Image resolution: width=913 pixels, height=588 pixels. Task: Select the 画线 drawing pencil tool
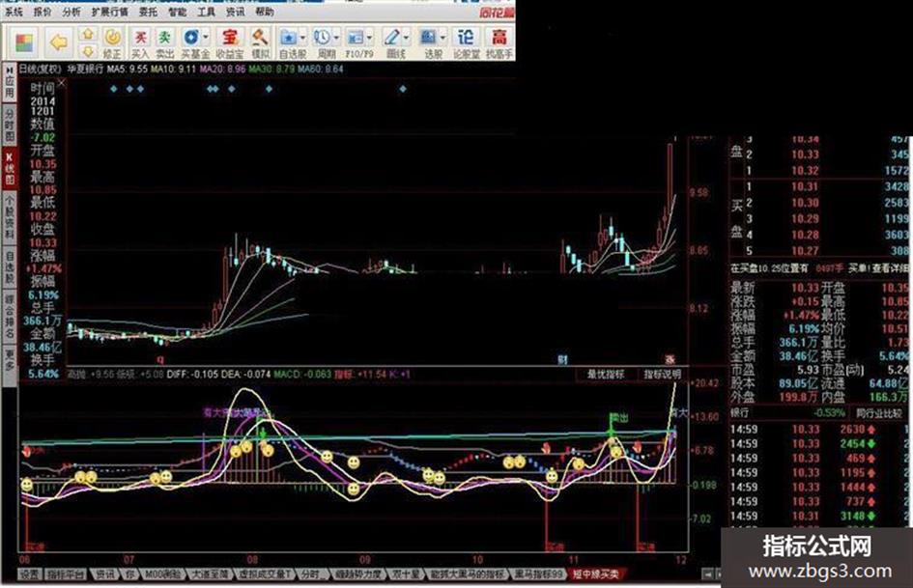(x=391, y=38)
